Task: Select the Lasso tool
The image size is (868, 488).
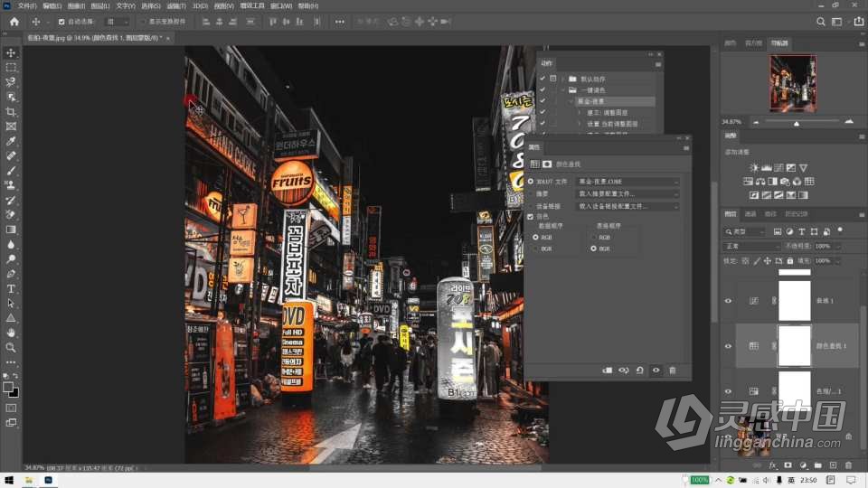Action: pos(11,82)
